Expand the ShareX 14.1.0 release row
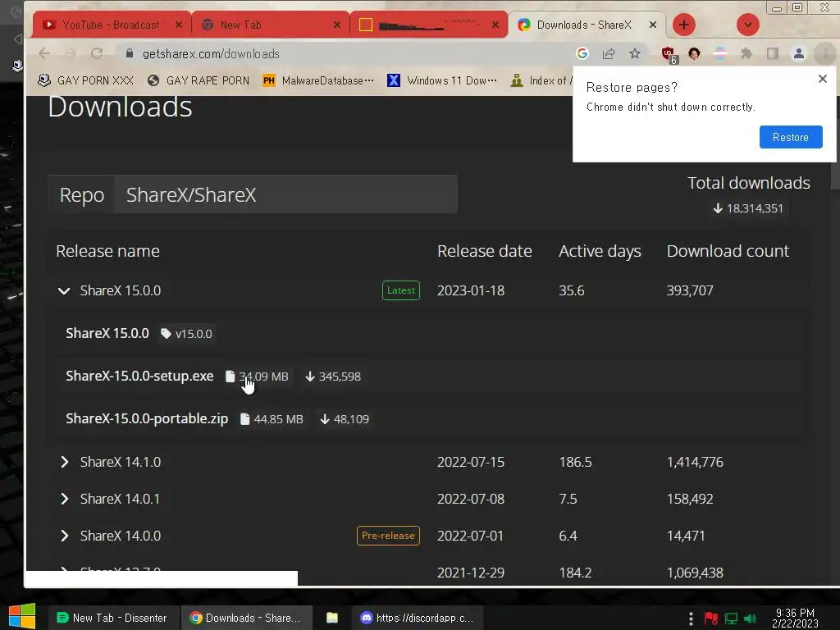The image size is (840, 630). pyautogui.click(x=64, y=462)
